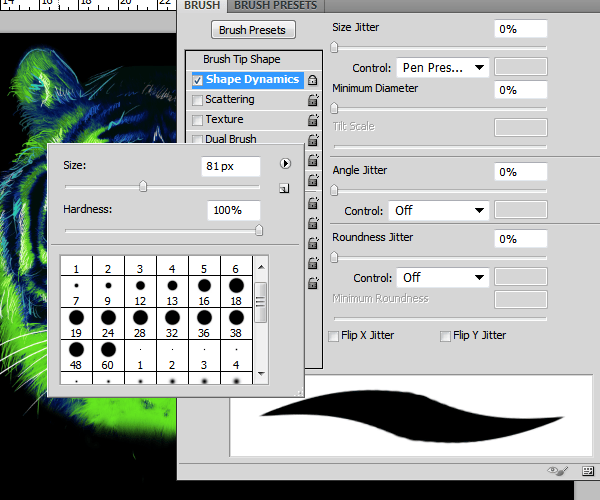Screen dimensions: 600x500
Task: Open the Angle Jitter Control dropdown
Action: pyautogui.click(x=439, y=210)
